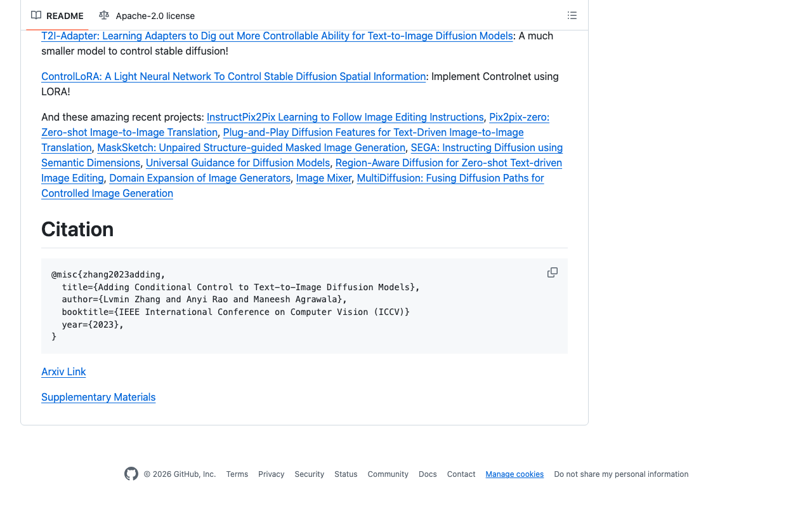This screenshot has height=508, width=812.
Task: Open the Arxiv Link
Action: point(63,371)
